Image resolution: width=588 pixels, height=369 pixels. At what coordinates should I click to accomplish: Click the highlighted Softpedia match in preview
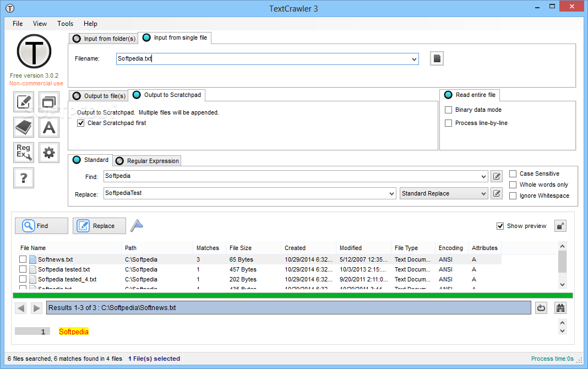[74, 332]
